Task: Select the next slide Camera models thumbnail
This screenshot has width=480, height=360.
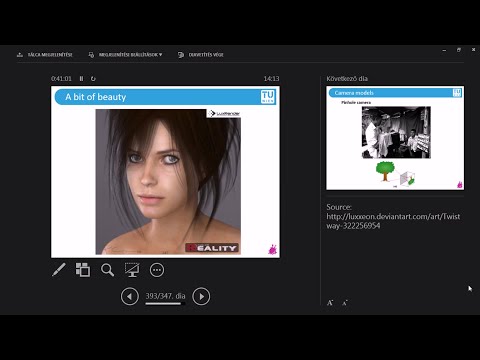Action: [395, 138]
